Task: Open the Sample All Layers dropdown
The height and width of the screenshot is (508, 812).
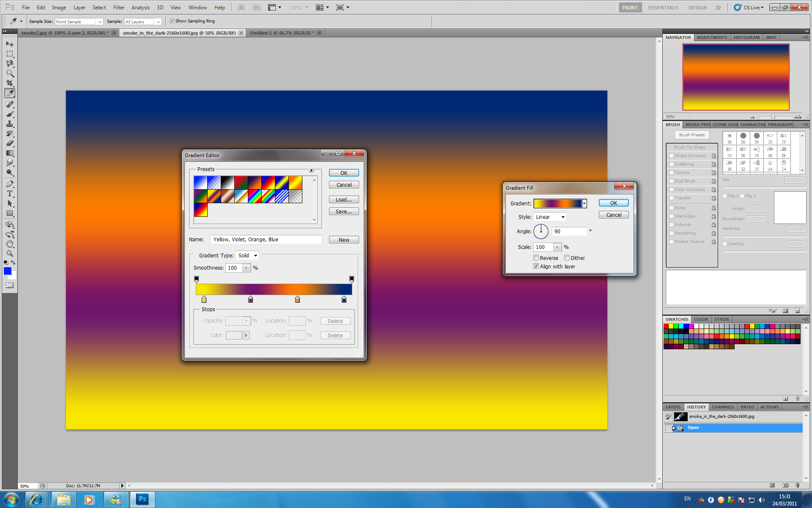Action: click(x=143, y=22)
